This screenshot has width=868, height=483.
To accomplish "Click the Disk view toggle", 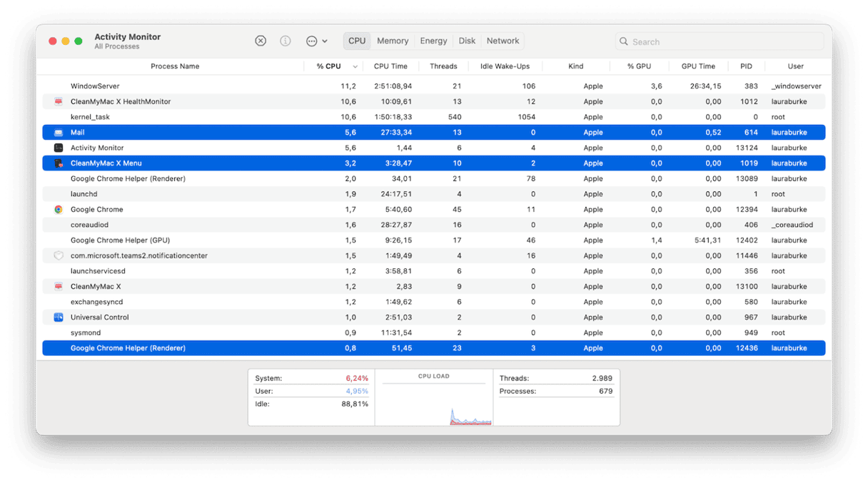I will pyautogui.click(x=467, y=41).
